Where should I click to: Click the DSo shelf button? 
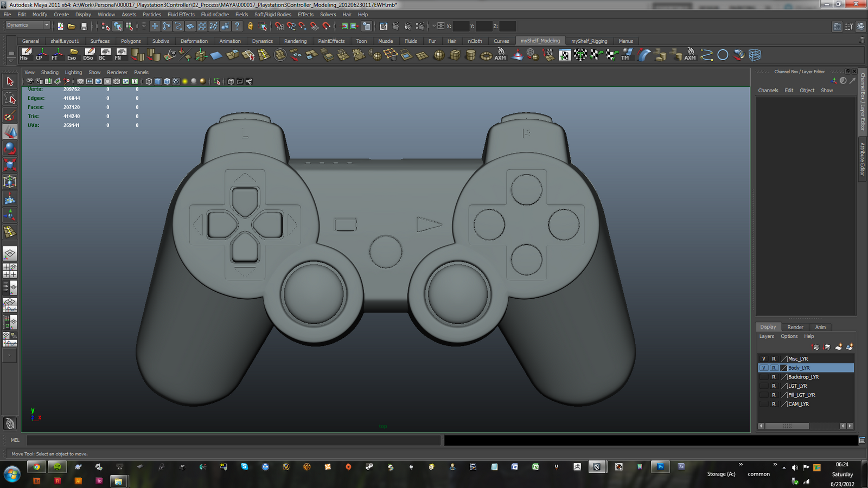(89, 54)
